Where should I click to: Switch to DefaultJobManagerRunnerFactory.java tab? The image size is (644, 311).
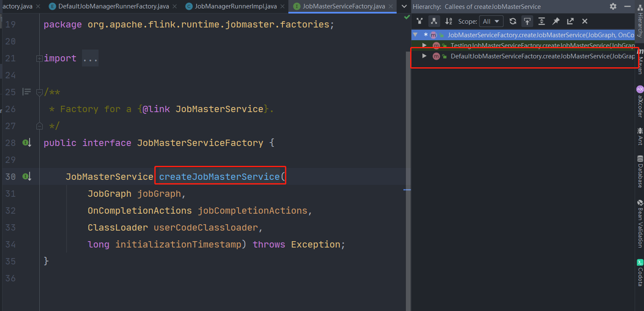click(x=113, y=6)
